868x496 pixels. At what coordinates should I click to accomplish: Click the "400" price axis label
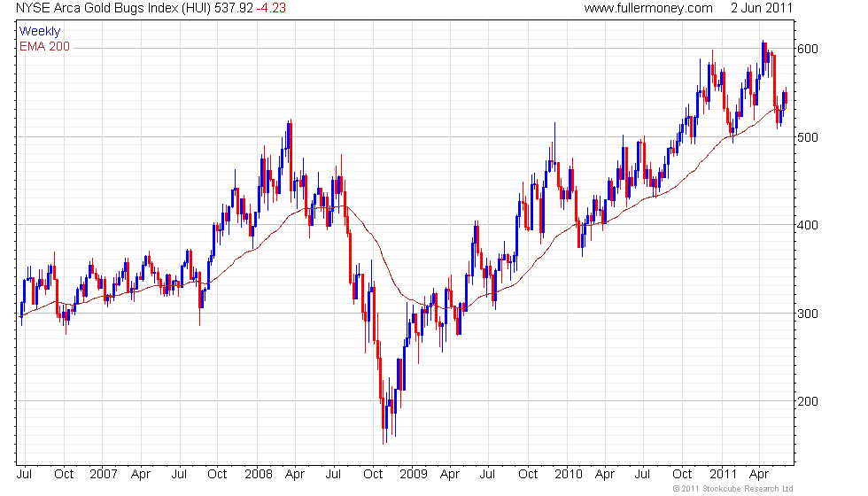(x=807, y=225)
